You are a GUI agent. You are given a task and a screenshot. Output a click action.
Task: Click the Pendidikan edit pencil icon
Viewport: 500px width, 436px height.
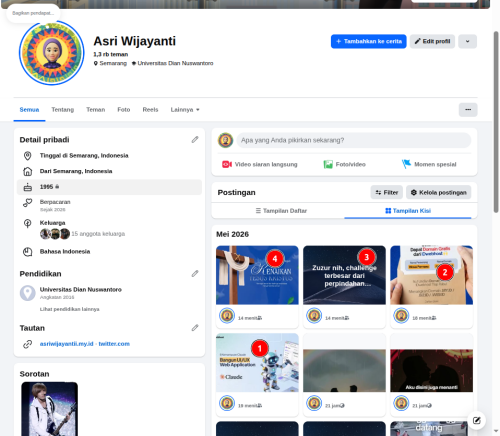pos(195,274)
